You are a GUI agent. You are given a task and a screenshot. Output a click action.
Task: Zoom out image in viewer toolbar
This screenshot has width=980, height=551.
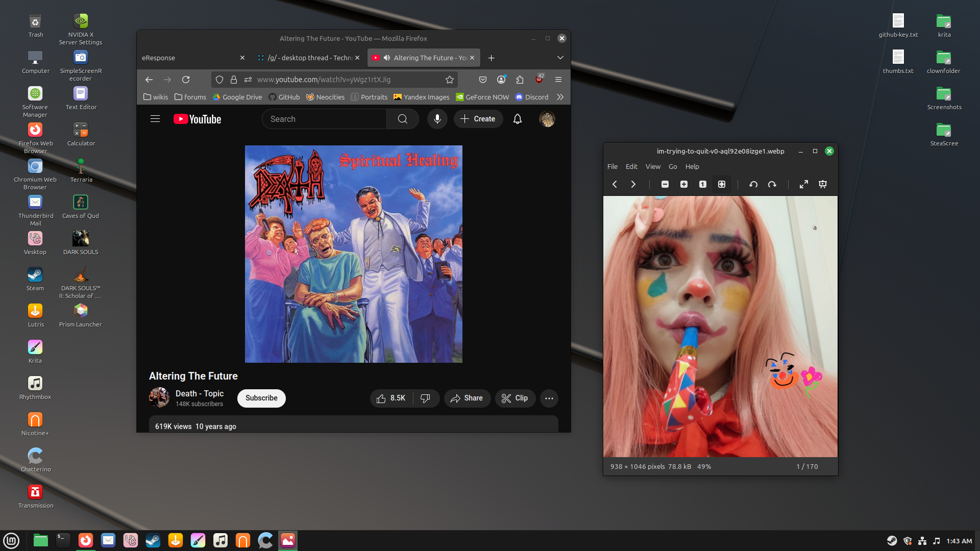(x=665, y=184)
